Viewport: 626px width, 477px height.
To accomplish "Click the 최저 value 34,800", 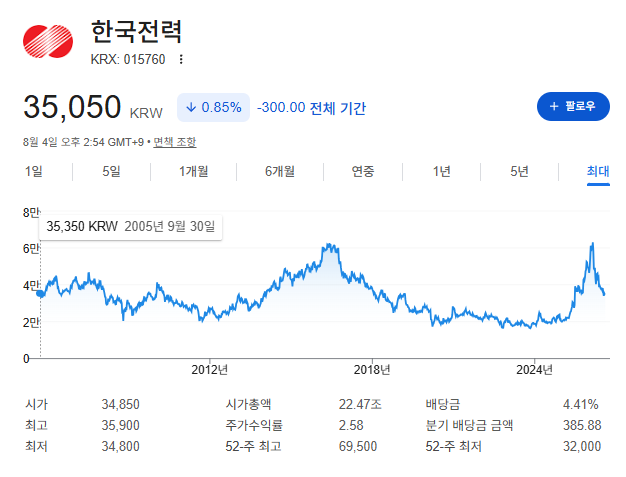I will click(x=121, y=446).
